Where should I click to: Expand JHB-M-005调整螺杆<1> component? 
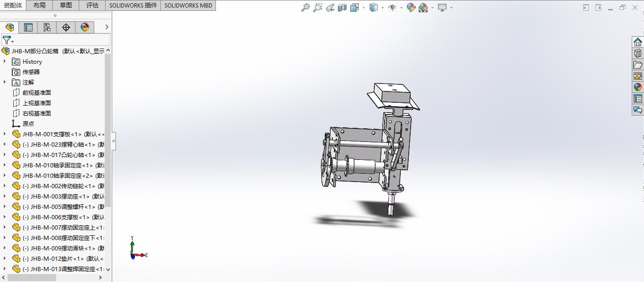coord(5,207)
